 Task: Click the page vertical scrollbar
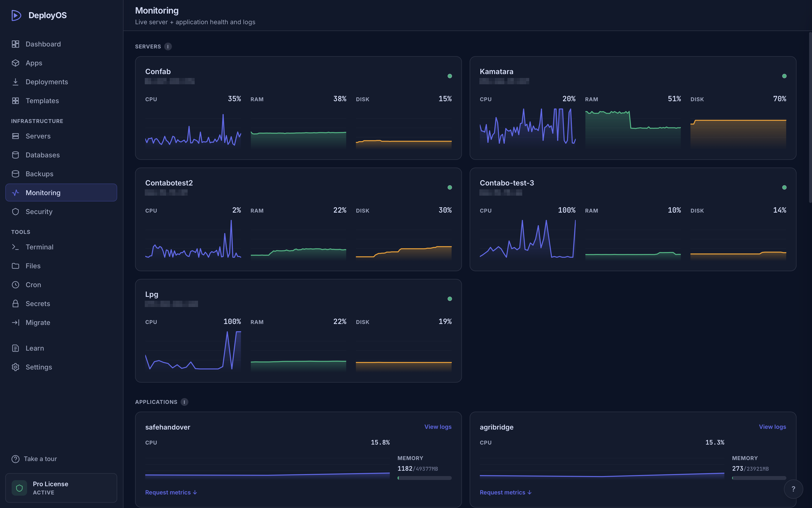point(810,118)
